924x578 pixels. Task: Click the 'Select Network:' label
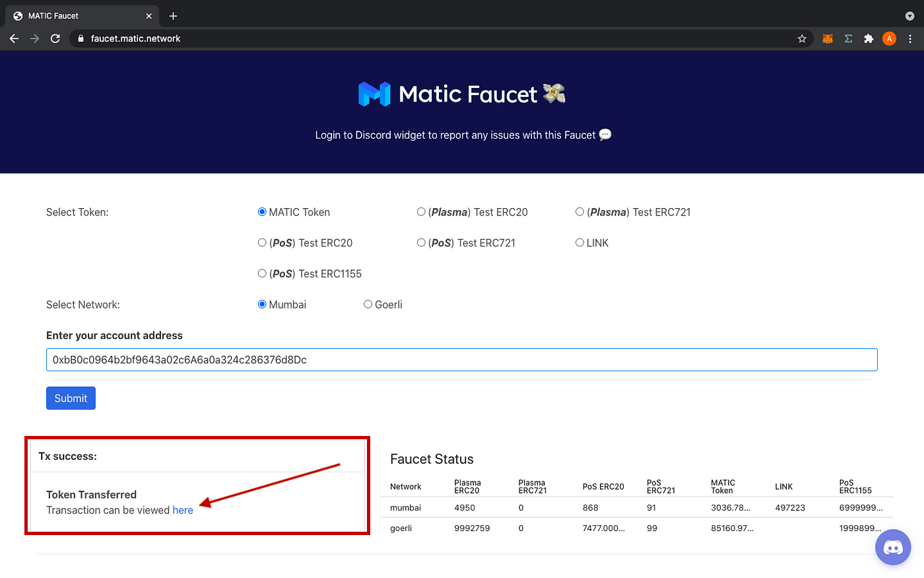point(83,305)
